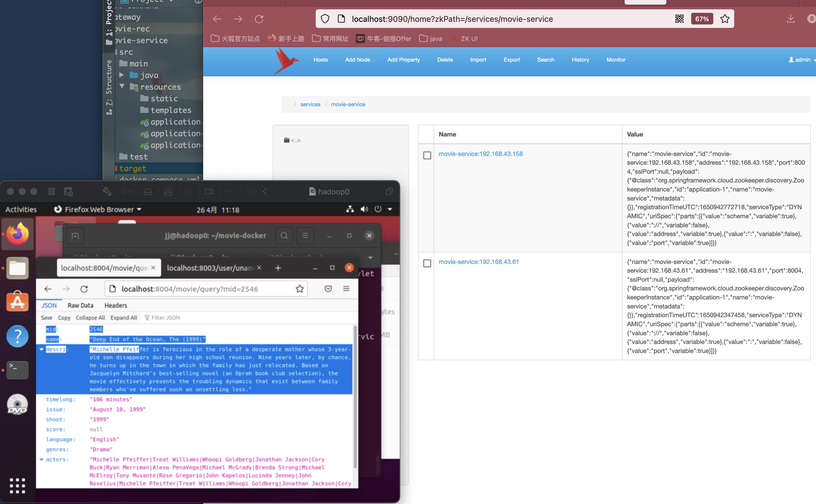Click the QR code icon in the address bar
The image size is (816, 504).
(x=679, y=19)
